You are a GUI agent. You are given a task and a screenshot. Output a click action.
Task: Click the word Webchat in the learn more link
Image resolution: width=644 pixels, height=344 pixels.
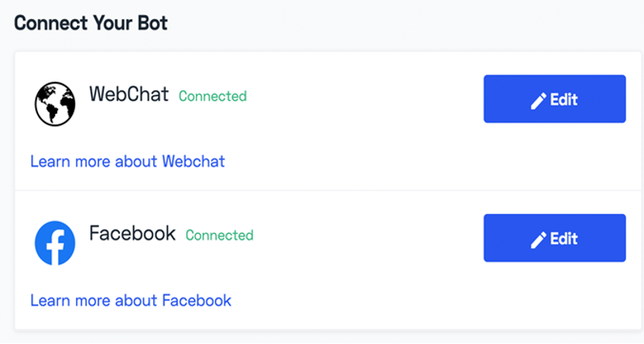[x=194, y=162]
